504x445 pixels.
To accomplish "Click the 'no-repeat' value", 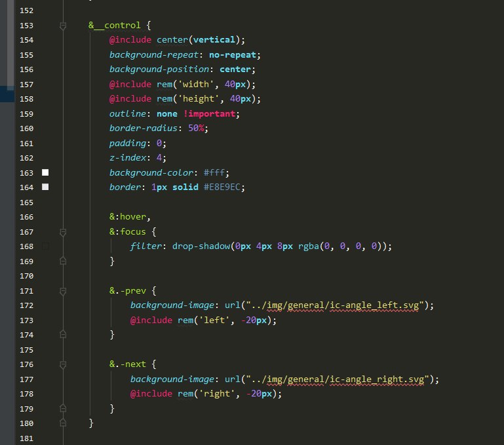I will pos(233,55).
